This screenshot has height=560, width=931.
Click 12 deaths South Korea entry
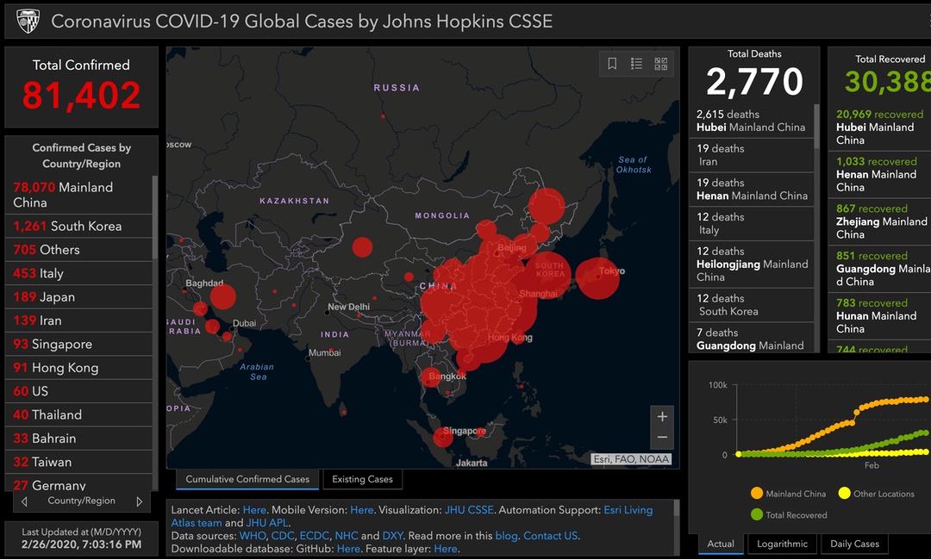tap(751, 305)
